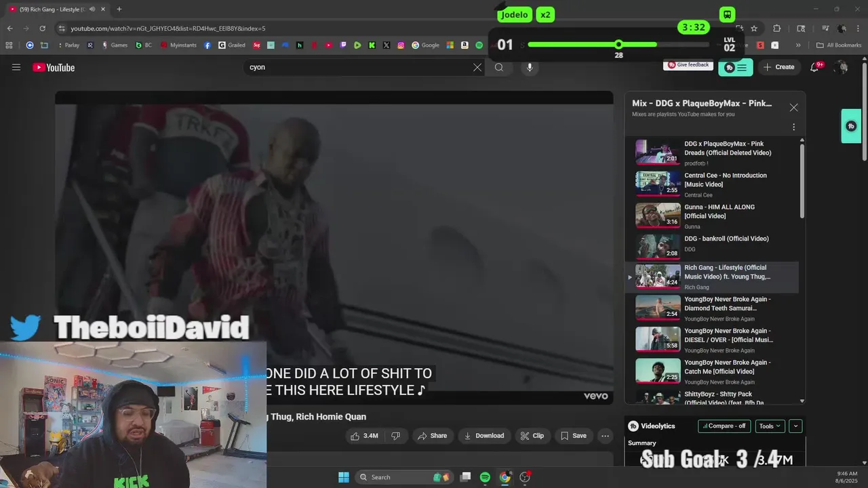Screen dimensions: 868x488
Task: Open the All Bookmarks folder
Action: (x=839, y=45)
